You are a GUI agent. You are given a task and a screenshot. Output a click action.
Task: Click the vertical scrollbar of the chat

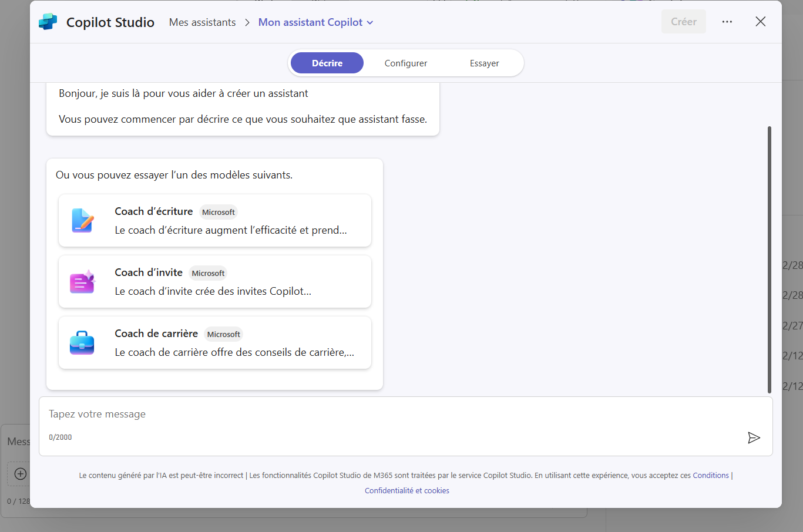pyautogui.click(x=770, y=260)
